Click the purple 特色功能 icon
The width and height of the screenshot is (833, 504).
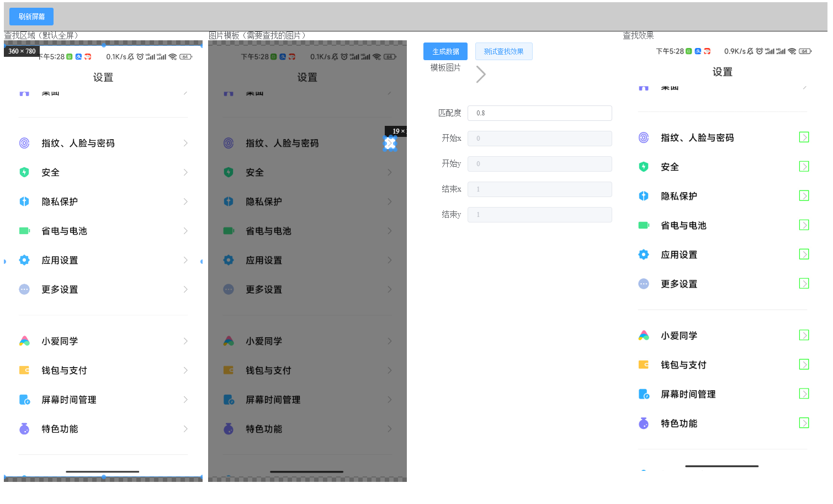[x=24, y=428]
